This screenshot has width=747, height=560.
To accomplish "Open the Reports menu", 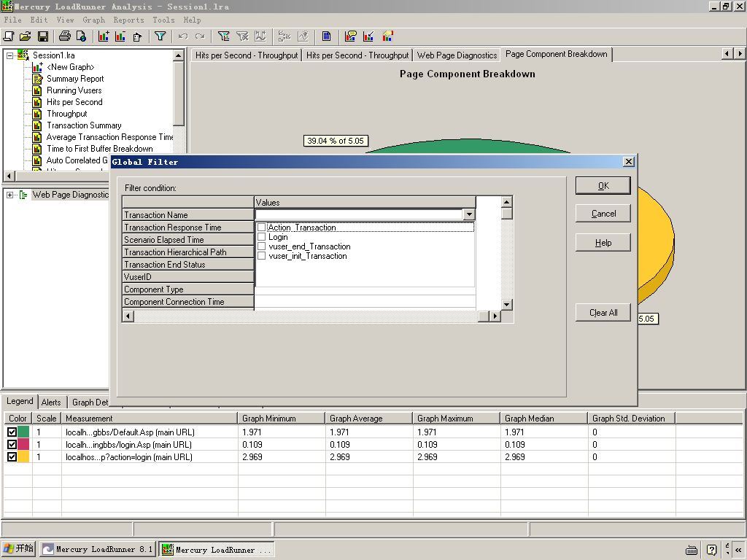I will click(x=128, y=20).
